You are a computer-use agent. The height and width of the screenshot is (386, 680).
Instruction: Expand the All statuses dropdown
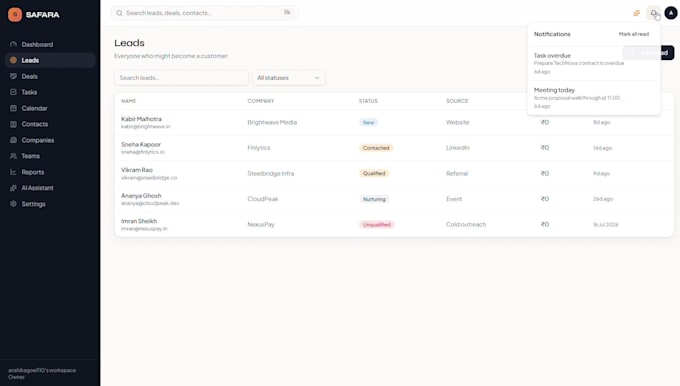tap(288, 78)
